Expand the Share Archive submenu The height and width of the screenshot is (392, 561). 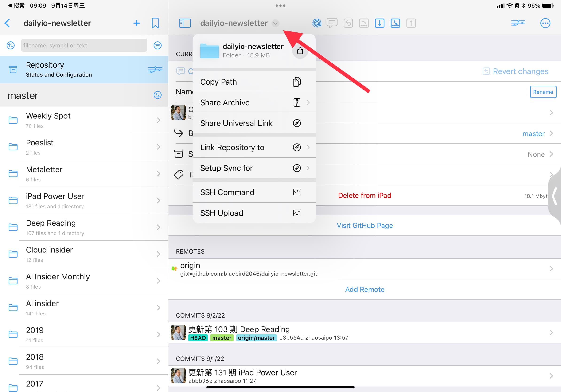(x=308, y=102)
